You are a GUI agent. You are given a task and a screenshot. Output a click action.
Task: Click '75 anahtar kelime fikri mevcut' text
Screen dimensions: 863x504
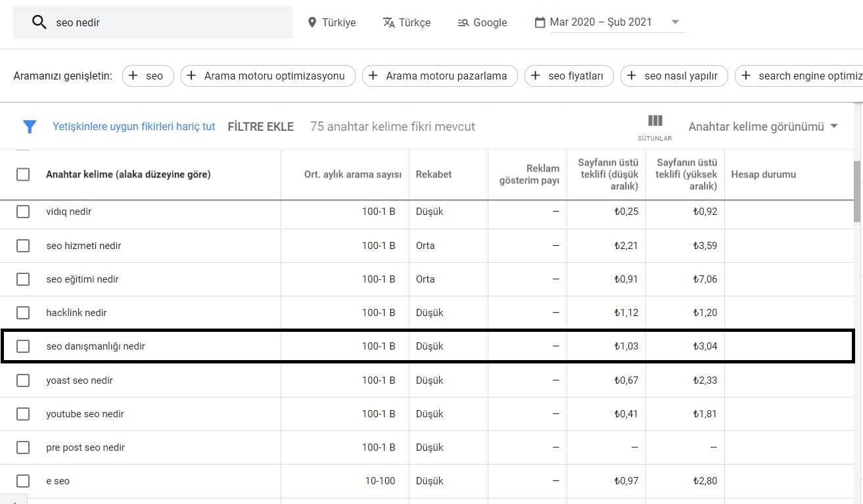[392, 127]
